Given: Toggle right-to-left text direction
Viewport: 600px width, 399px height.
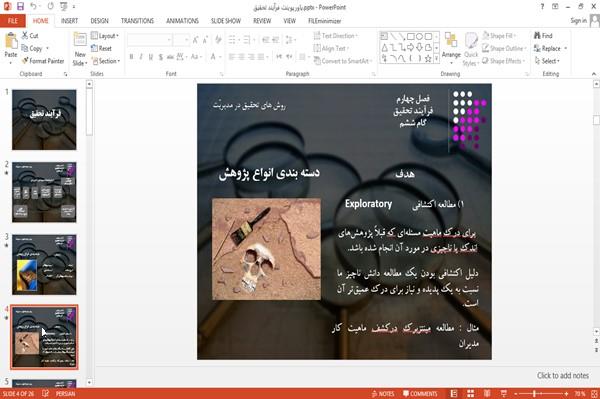Looking at the screenshot, I should pos(289,57).
